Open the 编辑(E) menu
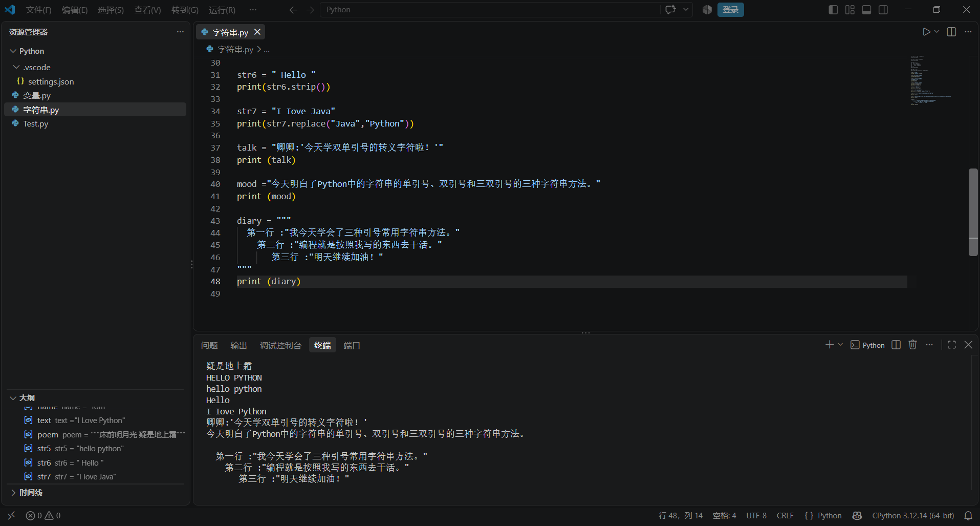Screen dimensions: 980x526 (75, 10)
